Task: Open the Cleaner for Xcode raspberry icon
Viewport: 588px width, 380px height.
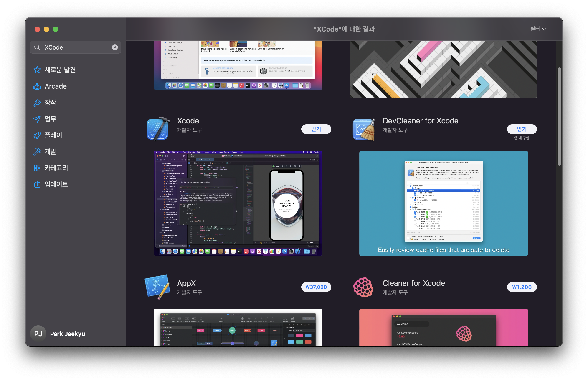Action: coord(363,287)
